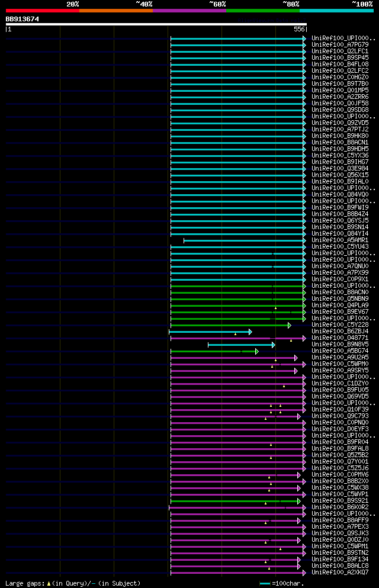Click the UniRef100_Q69VD5 label
379x588 pixels.
[340, 397]
